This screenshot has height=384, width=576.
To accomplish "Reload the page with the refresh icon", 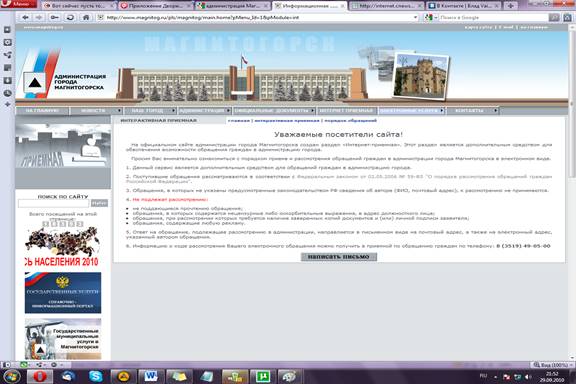I will [70, 17].
